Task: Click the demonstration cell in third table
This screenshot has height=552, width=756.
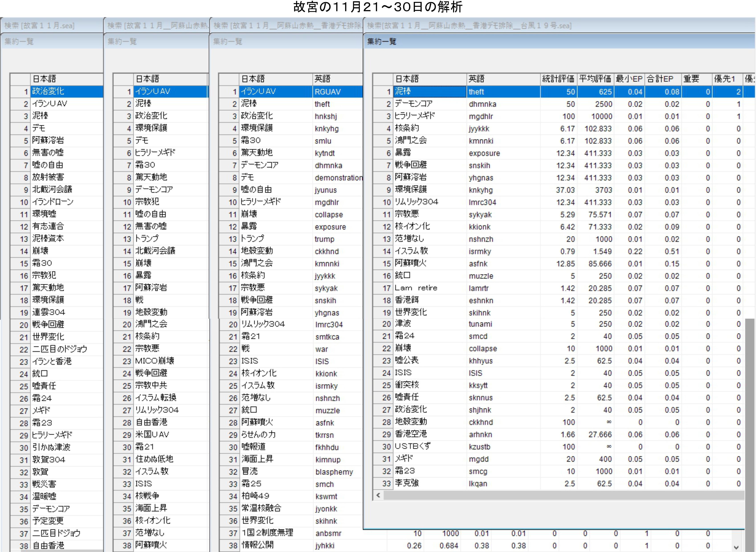Action: coord(338,178)
